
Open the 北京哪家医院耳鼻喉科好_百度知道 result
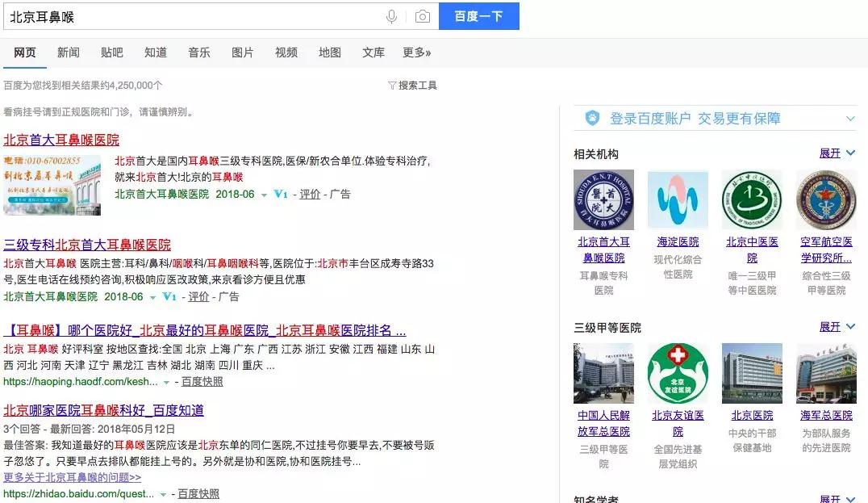click(x=103, y=410)
